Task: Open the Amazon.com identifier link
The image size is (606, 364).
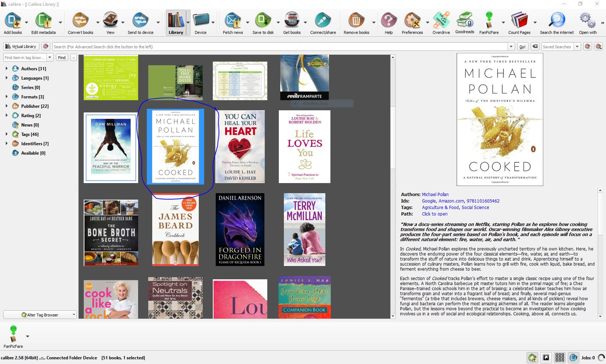Action: 451,201
